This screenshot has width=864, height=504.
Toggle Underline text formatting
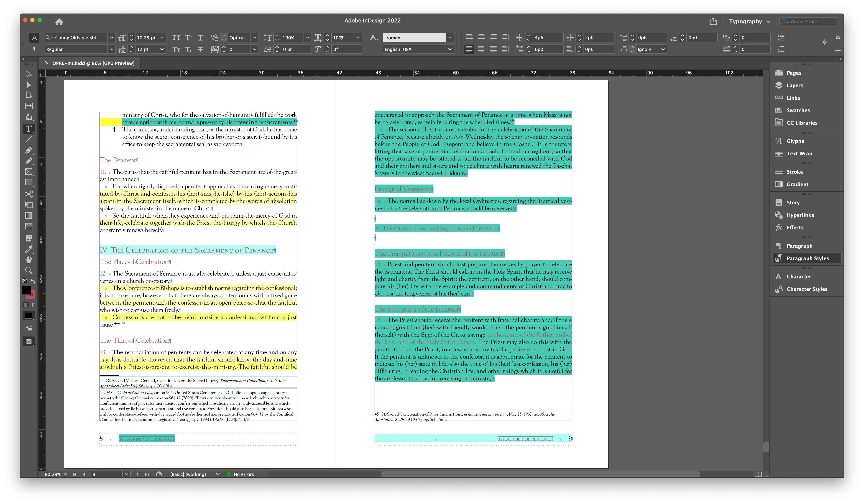coord(201,38)
